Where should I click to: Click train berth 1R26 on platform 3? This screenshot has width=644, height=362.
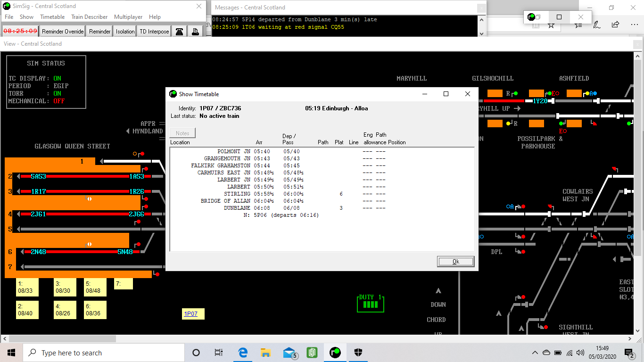point(137,191)
